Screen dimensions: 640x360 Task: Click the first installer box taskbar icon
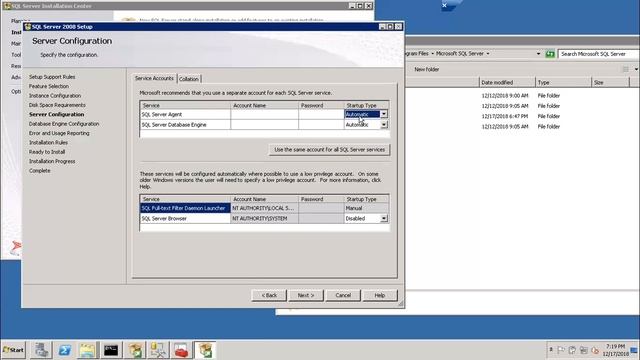point(135,350)
